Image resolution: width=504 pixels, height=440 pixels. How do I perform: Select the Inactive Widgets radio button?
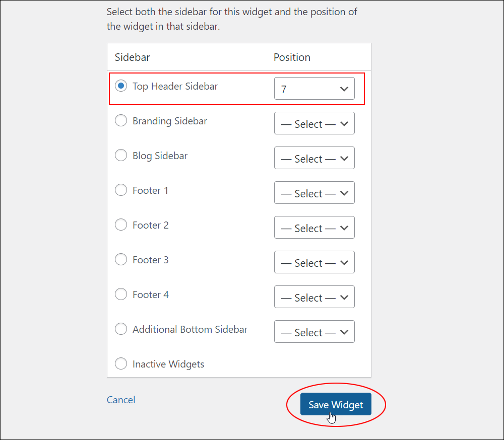tap(121, 364)
